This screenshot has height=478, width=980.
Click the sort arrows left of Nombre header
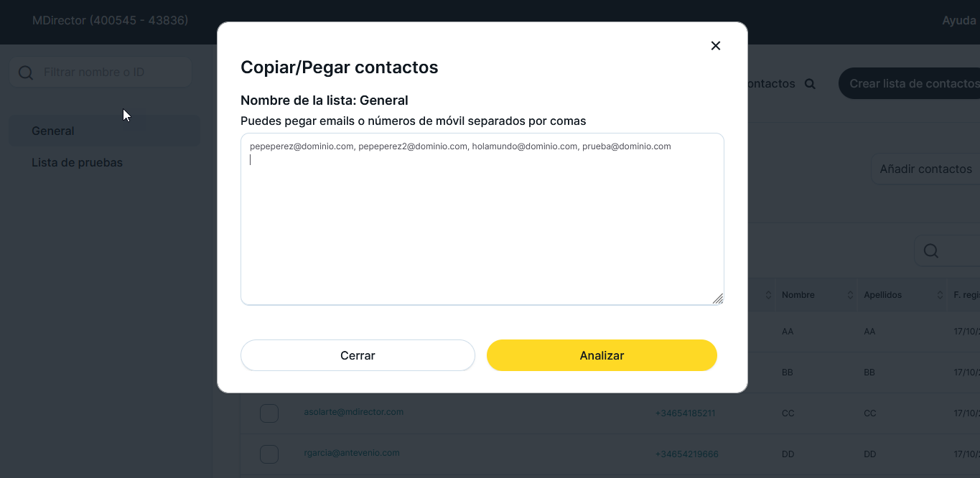[x=768, y=295]
